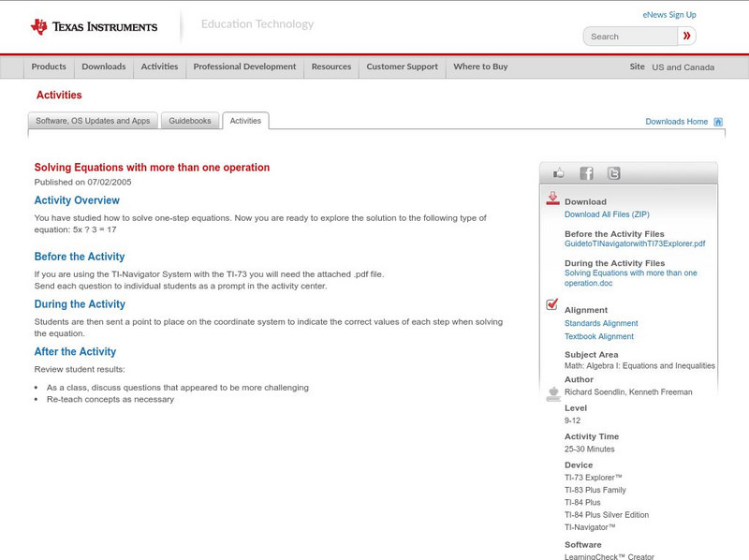The height and width of the screenshot is (560, 749).
Task: Click the Texas Instruments logo
Action: point(94,27)
